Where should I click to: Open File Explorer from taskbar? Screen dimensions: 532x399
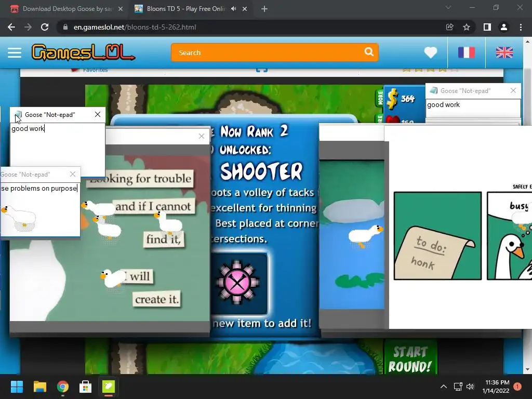click(39, 387)
